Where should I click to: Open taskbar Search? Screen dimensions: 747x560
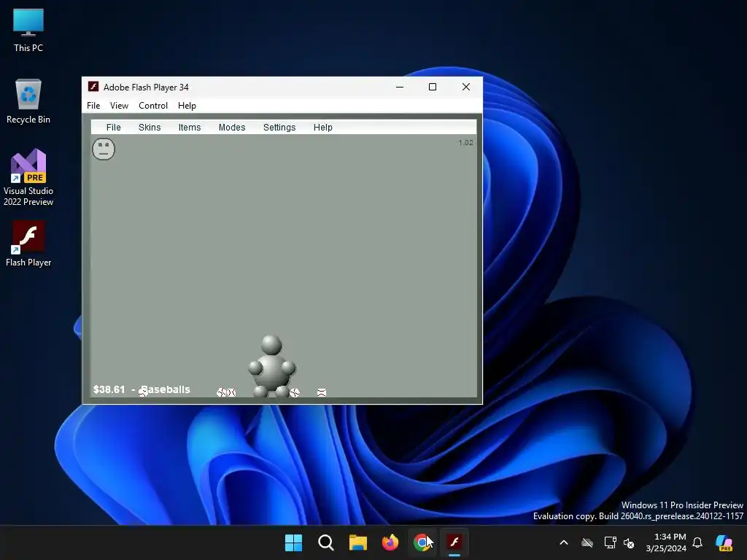tap(326, 542)
